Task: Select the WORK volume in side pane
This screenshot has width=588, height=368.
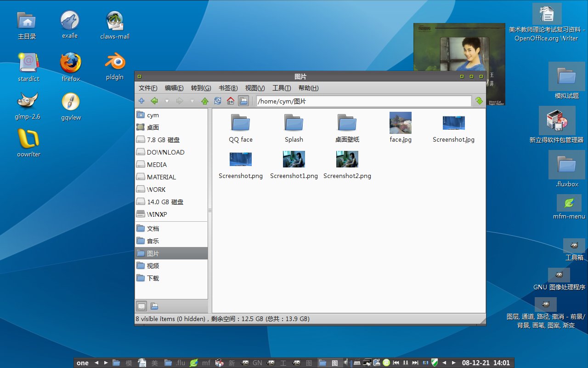Action: tap(171, 190)
